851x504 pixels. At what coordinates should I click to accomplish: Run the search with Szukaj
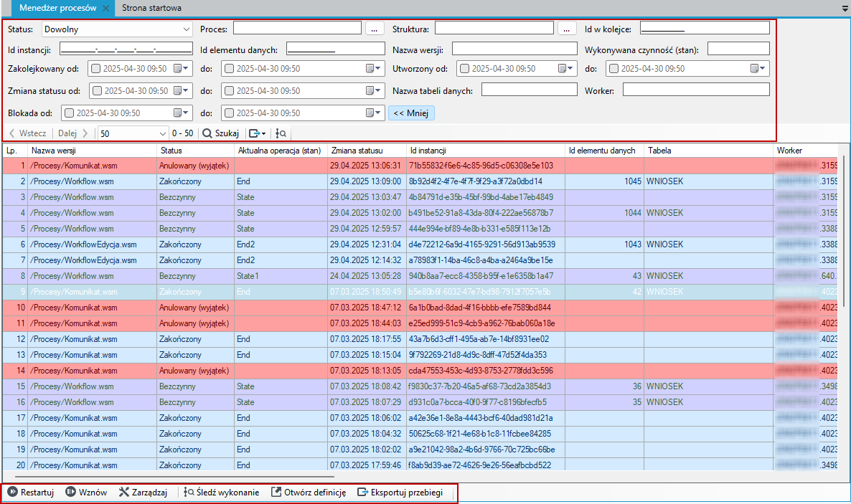[x=221, y=133]
